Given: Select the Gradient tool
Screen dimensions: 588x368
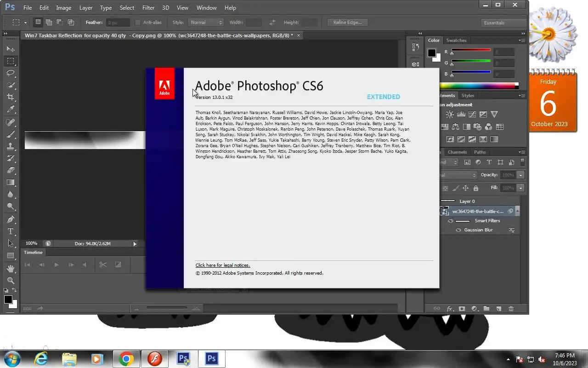Looking at the screenshot, I should point(11,182).
